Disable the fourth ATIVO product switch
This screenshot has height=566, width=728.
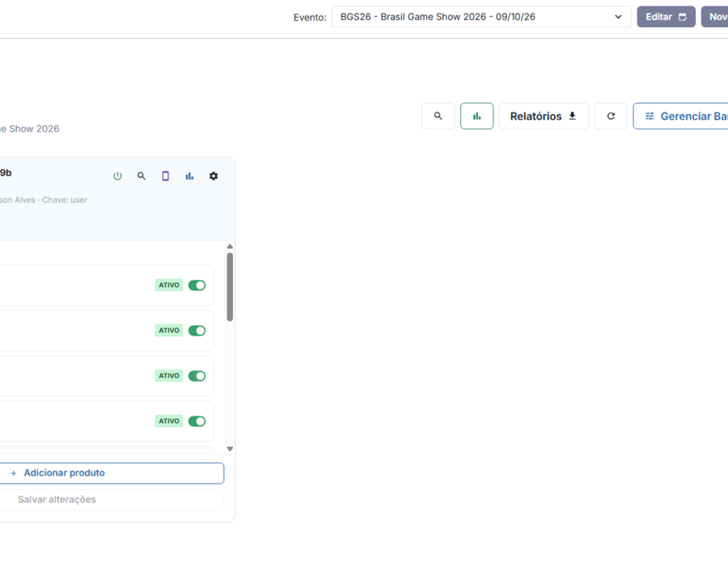click(197, 421)
